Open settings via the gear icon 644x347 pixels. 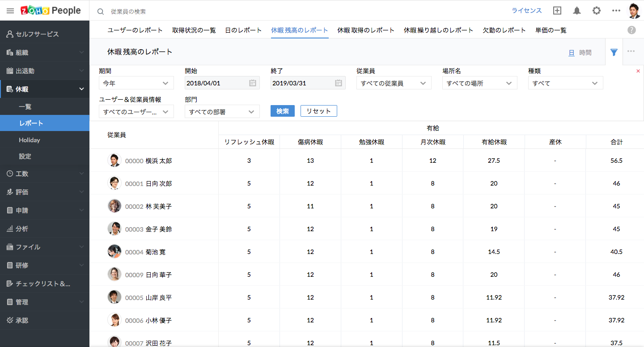(x=597, y=11)
